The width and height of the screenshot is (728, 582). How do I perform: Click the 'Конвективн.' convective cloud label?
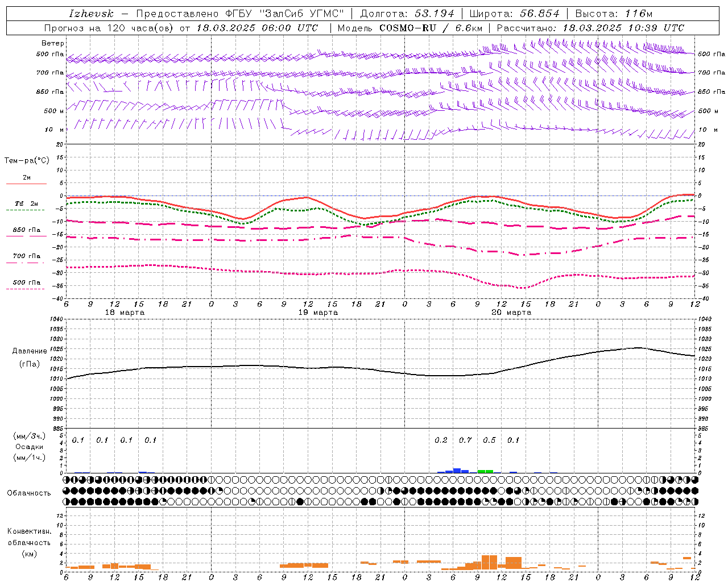tap(29, 531)
